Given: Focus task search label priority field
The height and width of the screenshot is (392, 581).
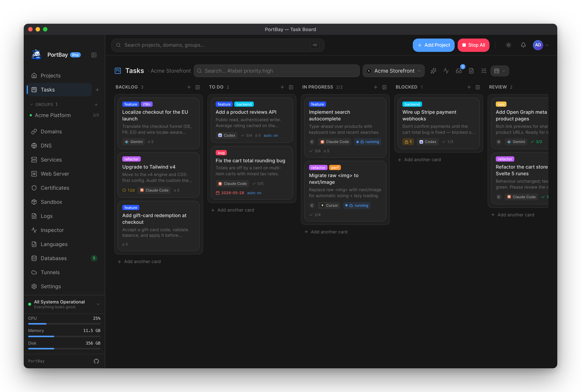Looking at the screenshot, I should point(276,71).
